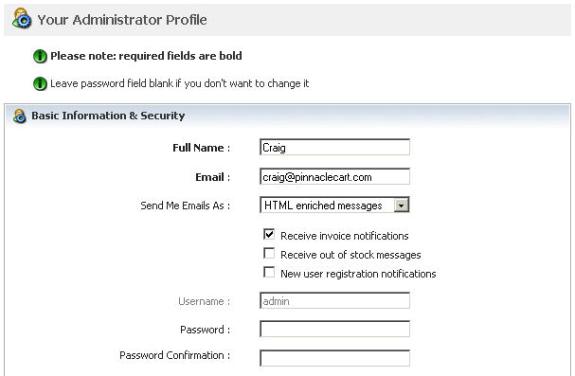Click the Send Me Emails As label
This screenshot has height=376, width=575.
pyautogui.click(x=185, y=206)
